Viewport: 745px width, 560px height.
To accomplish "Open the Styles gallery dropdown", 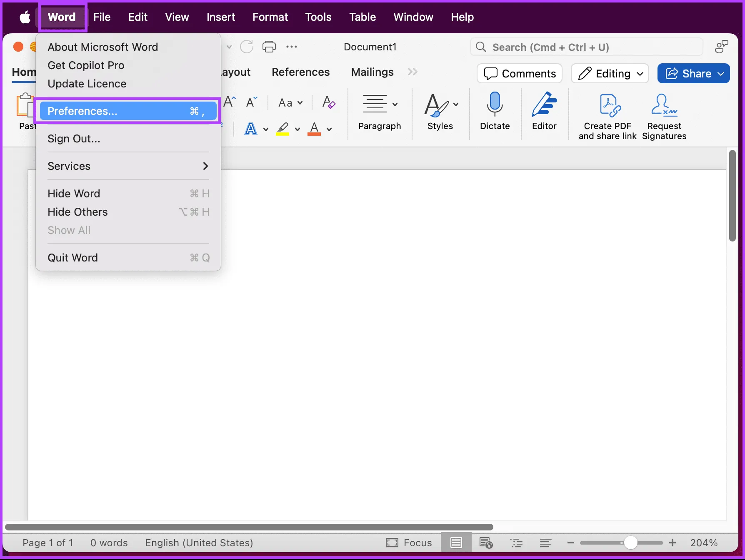I will click(456, 104).
